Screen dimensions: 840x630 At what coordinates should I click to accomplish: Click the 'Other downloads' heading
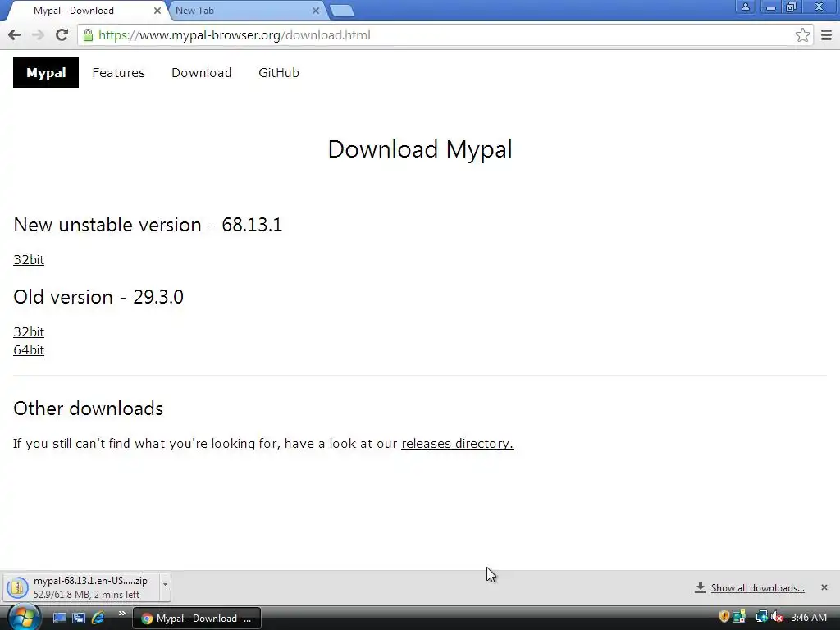click(x=89, y=409)
